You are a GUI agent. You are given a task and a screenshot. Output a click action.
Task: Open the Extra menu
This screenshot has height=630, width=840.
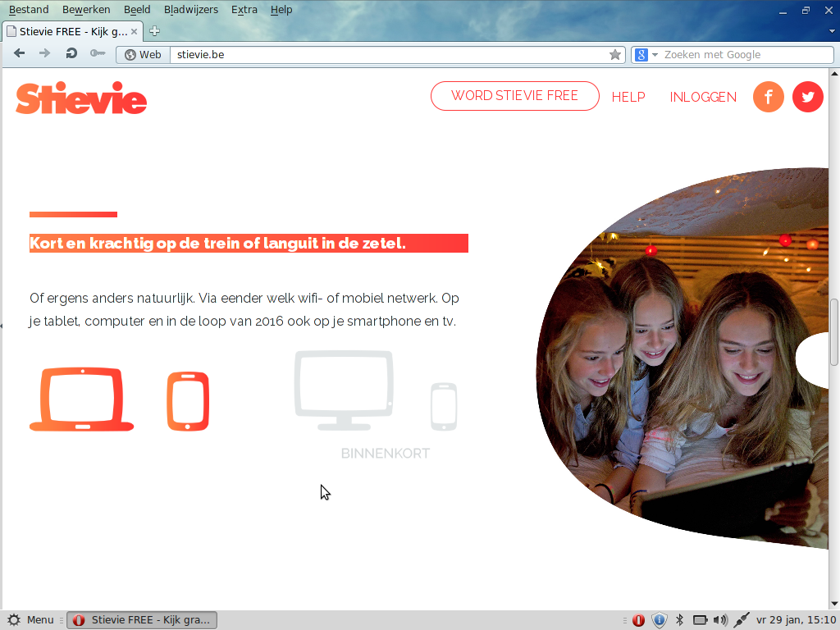tap(244, 10)
